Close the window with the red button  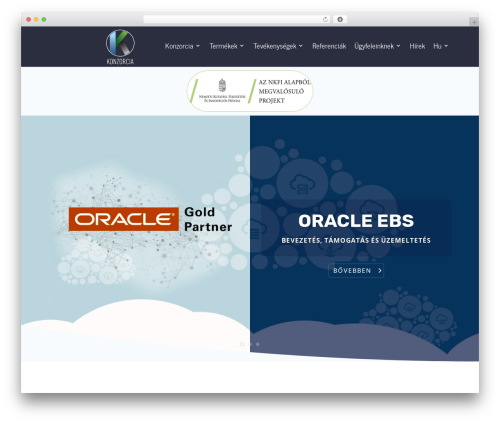click(x=29, y=20)
